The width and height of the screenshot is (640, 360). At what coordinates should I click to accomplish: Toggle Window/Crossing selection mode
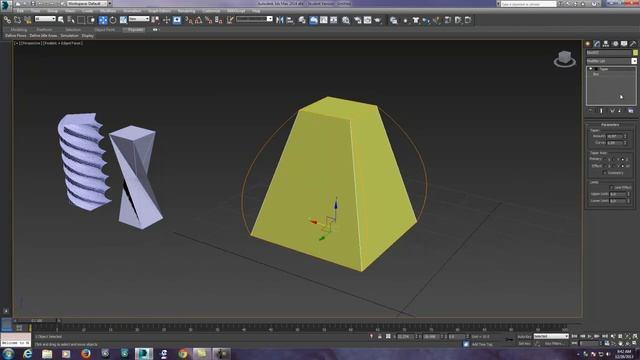click(91, 20)
